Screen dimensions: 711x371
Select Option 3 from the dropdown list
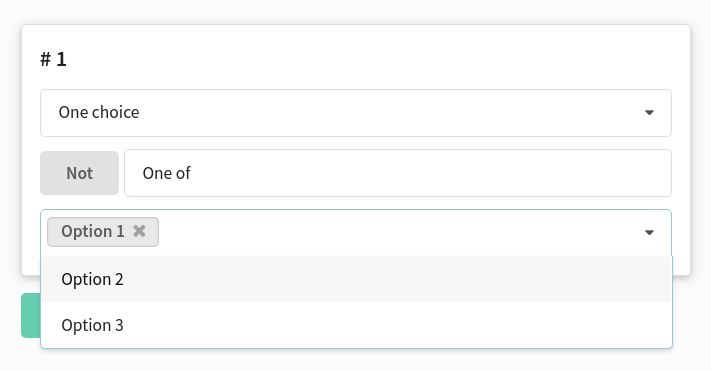356,325
